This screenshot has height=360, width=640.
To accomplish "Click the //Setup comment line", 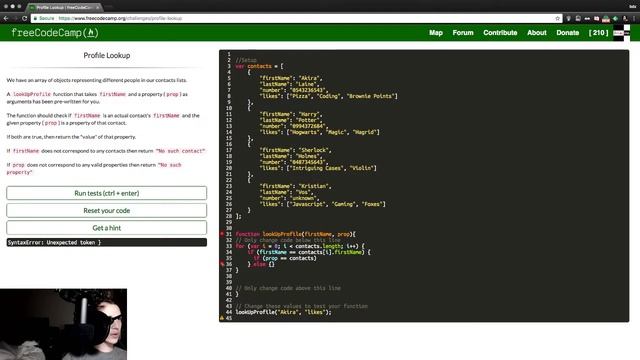I will 246,60.
